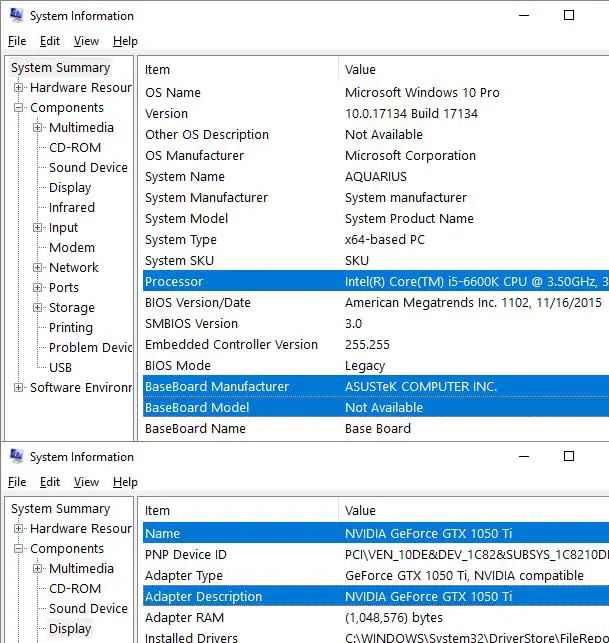The image size is (609, 643).
Task: Open the View menu in the bottom window
Action: pyautogui.click(x=86, y=482)
